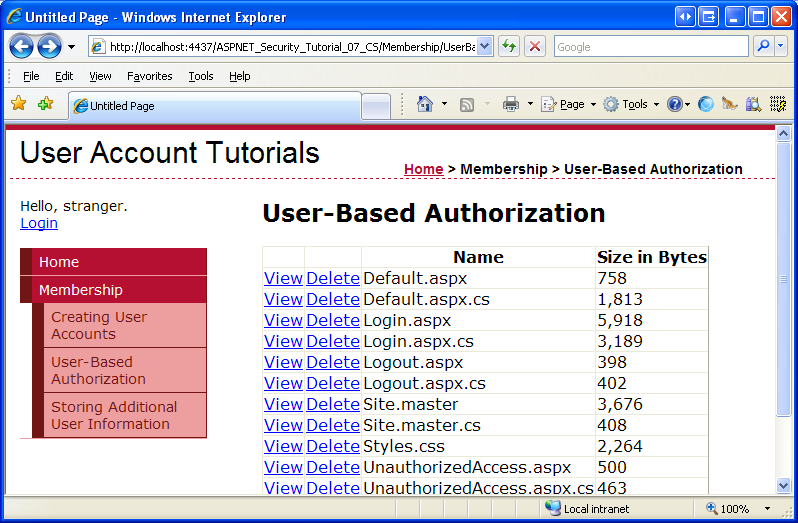The width and height of the screenshot is (798, 523).
Task: Open the Tools toolbar dropdown
Action: coord(631,104)
